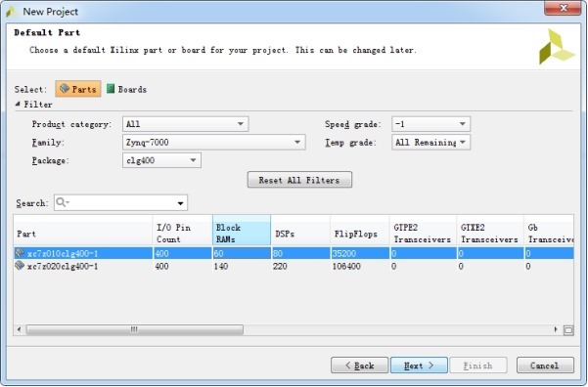The width and height of the screenshot is (588, 387).
Task: Click chip icon of xc7z020clg400-1
Action: click(x=20, y=266)
